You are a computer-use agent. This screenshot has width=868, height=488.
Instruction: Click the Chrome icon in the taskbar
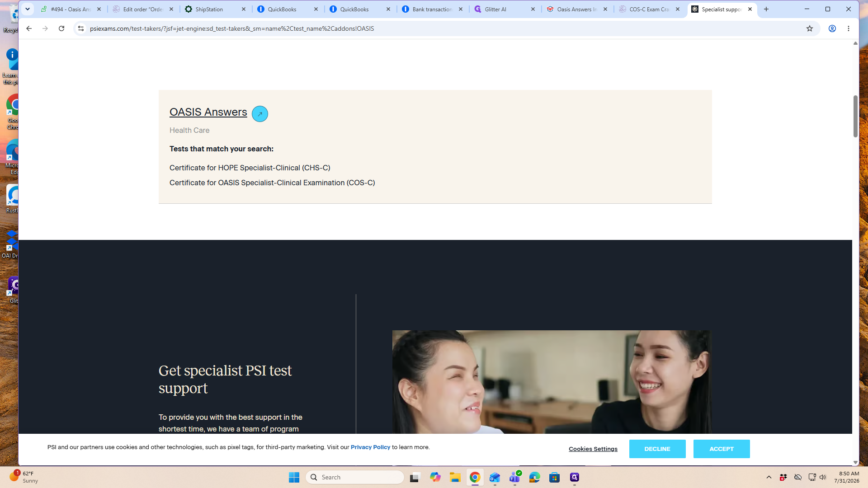click(x=475, y=477)
